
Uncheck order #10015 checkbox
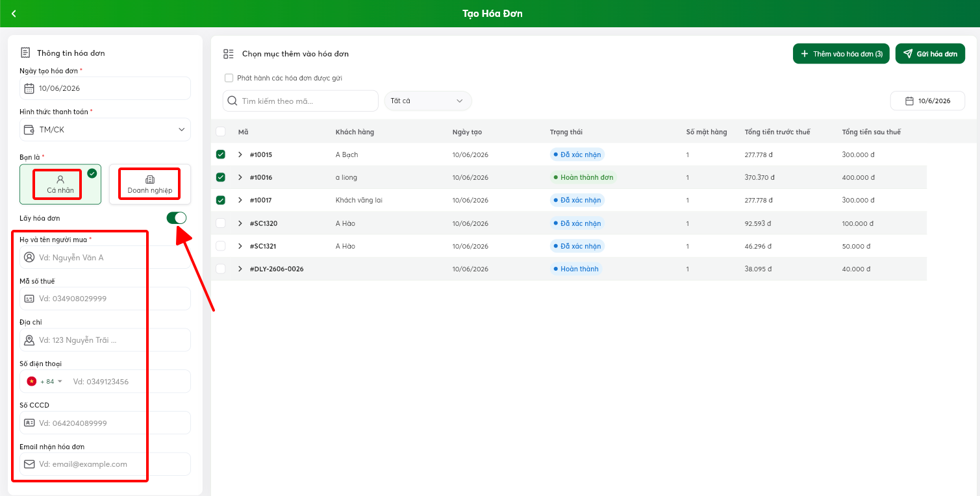(221, 155)
